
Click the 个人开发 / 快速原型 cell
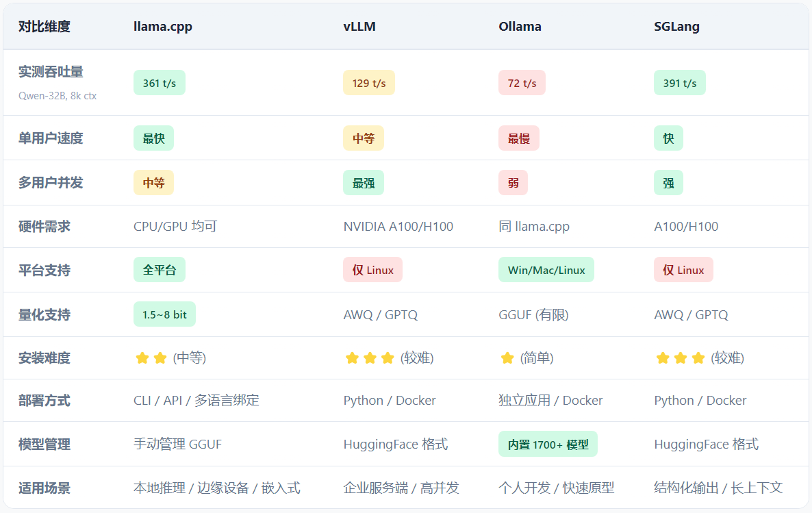(x=556, y=488)
